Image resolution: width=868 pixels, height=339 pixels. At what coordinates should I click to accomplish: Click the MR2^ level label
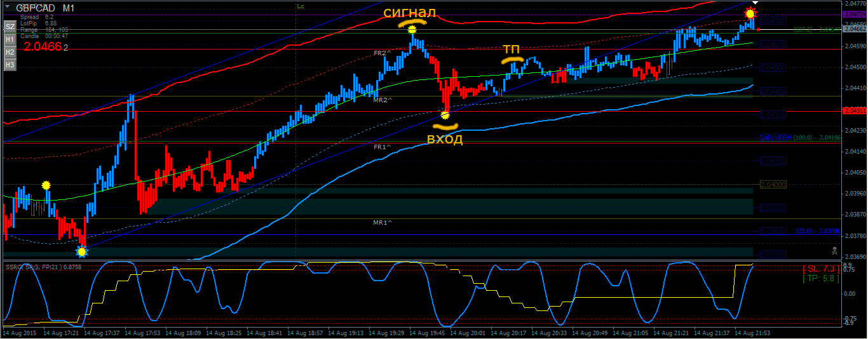coord(382,100)
